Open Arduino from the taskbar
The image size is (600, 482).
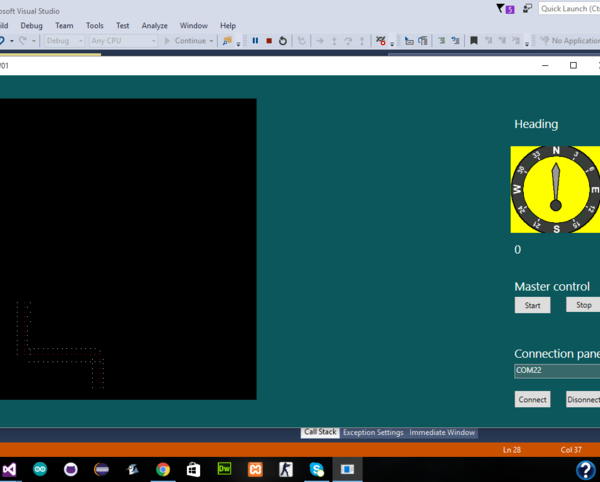pos(40,468)
